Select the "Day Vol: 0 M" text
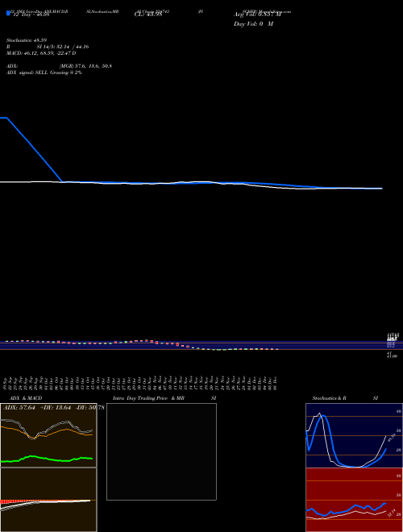This screenshot has width=403, height=532. tap(253, 24)
